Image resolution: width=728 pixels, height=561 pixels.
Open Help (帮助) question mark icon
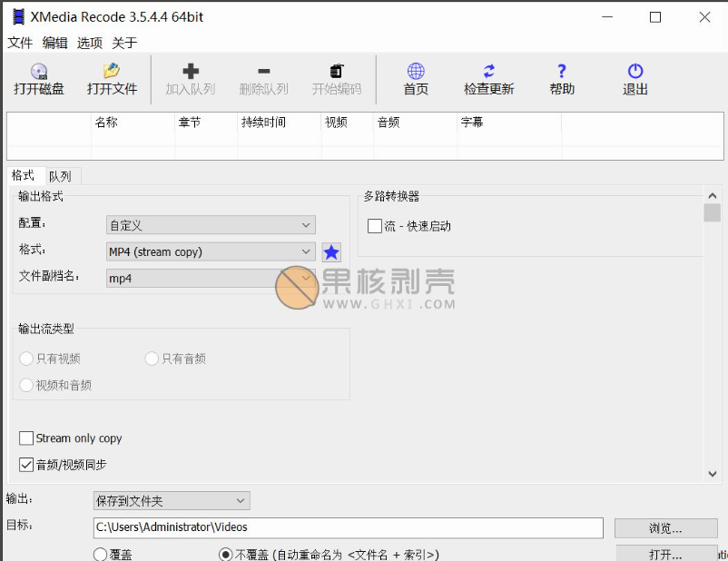point(562,71)
